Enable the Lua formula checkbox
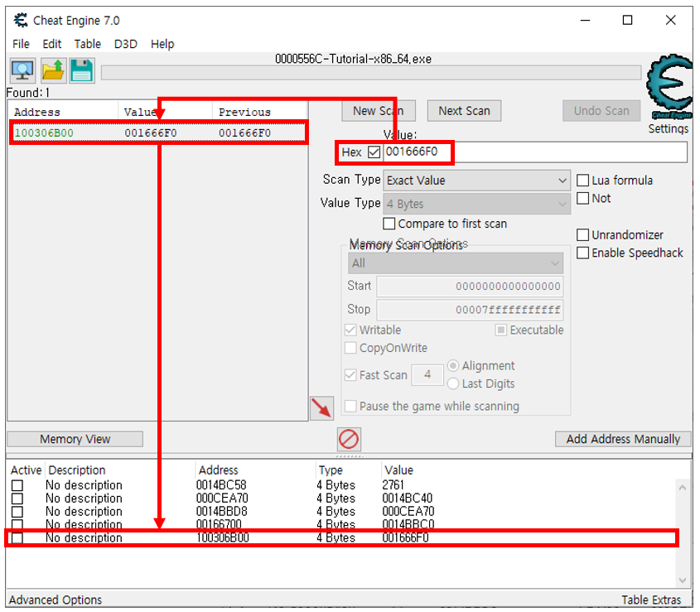Image resolution: width=700 pixels, height=612 pixels. click(x=582, y=181)
